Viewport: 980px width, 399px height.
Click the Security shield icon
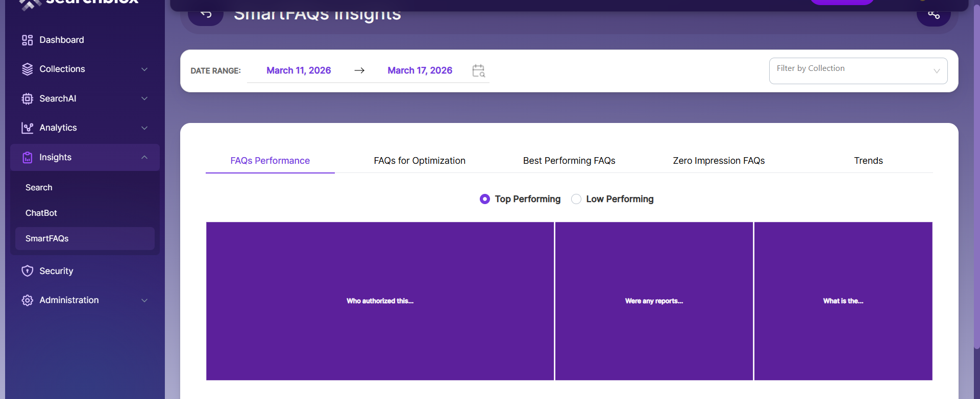(28, 271)
